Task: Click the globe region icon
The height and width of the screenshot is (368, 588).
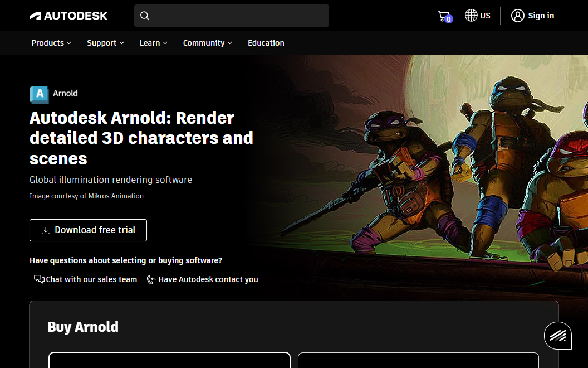Action: click(471, 16)
